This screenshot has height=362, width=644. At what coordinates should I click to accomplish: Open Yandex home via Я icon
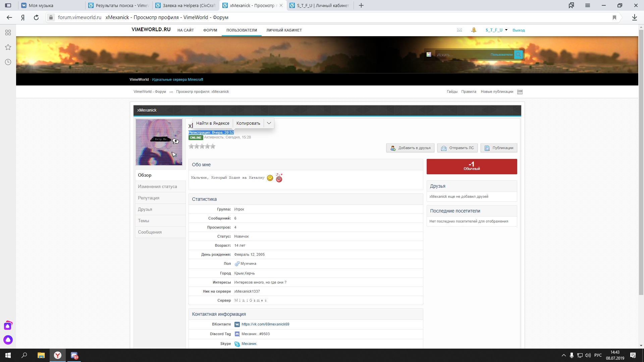(23, 17)
